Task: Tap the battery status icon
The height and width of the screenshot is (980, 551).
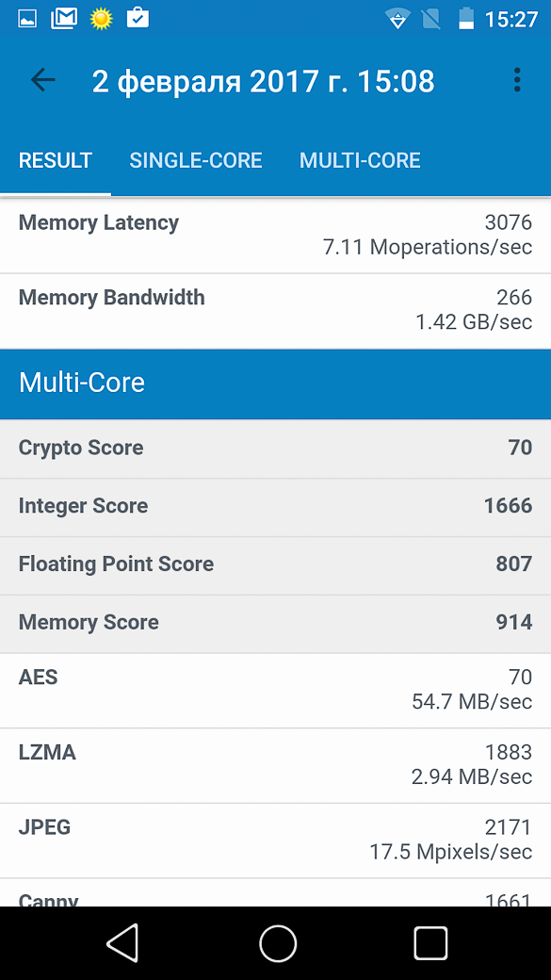Action: (x=466, y=19)
